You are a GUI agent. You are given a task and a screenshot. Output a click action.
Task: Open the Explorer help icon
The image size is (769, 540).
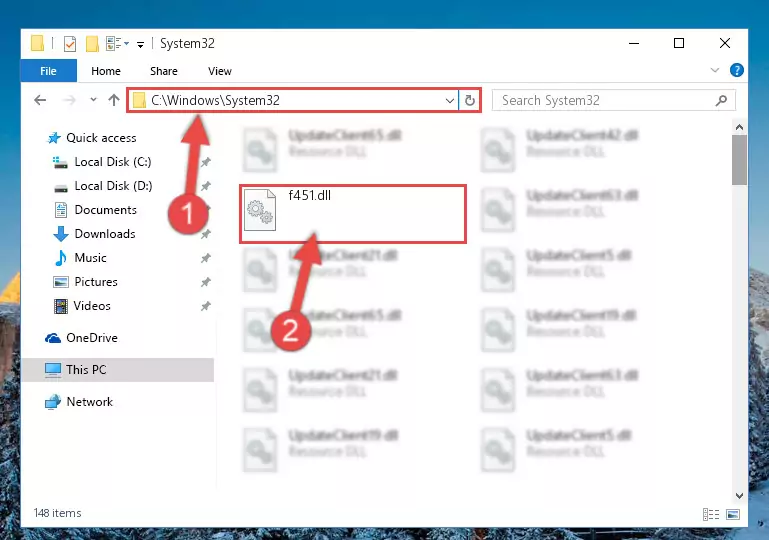[x=736, y=70]
